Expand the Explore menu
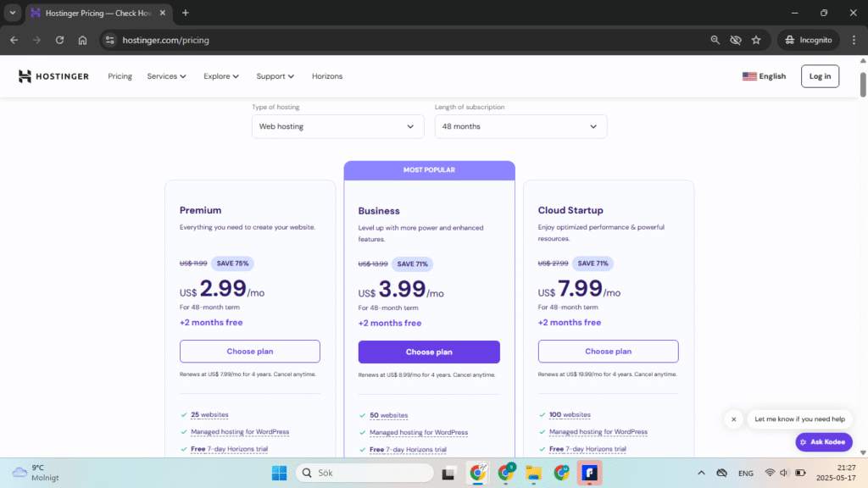 pyautogui.click(x=221, y=76)
